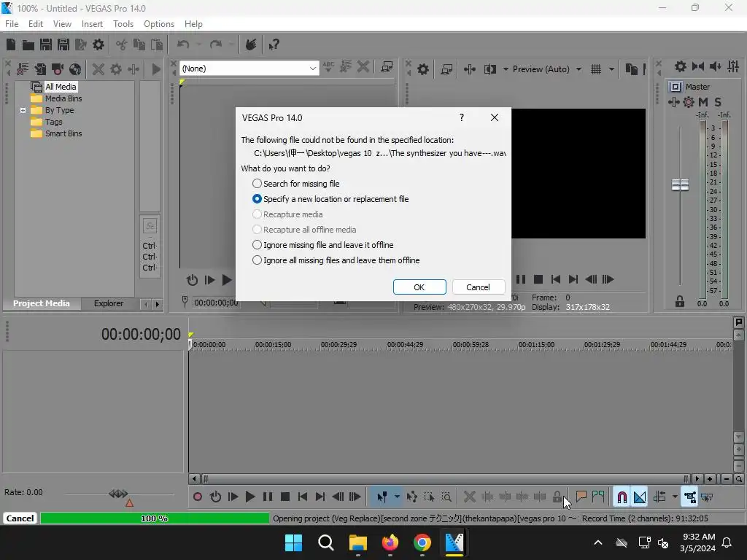Open edit tool selection dropdown arrow

coord(397,497)
